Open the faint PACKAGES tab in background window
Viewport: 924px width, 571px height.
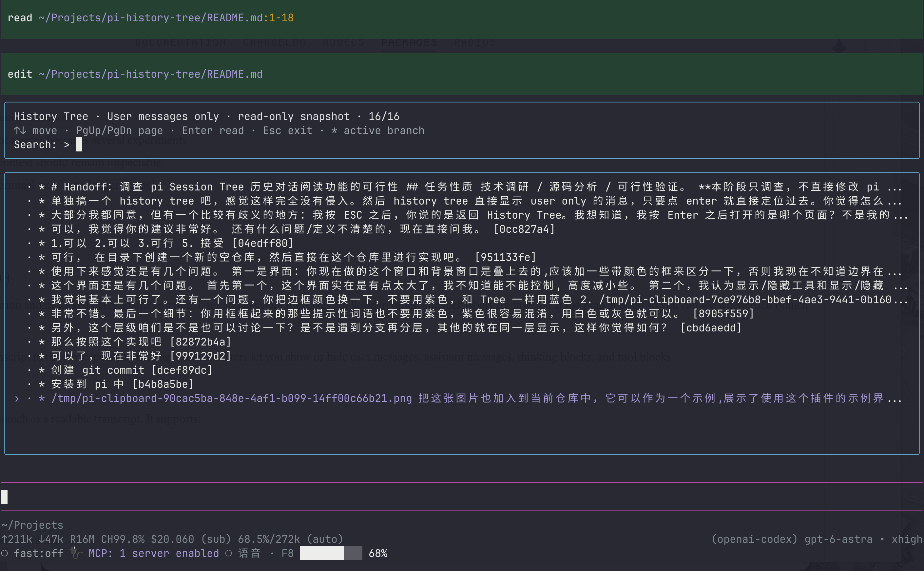click(409, 43)
